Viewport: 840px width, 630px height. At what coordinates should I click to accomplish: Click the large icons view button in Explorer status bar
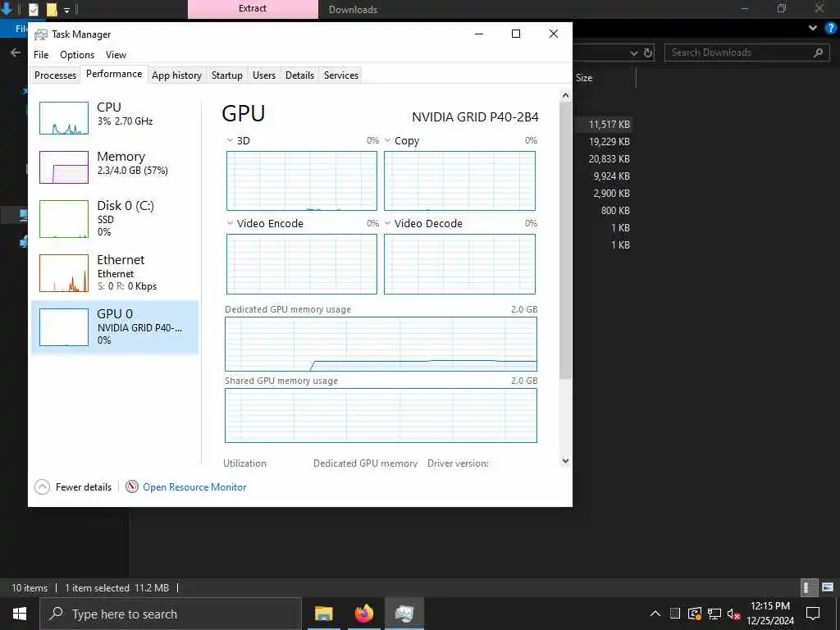point(828,587)
